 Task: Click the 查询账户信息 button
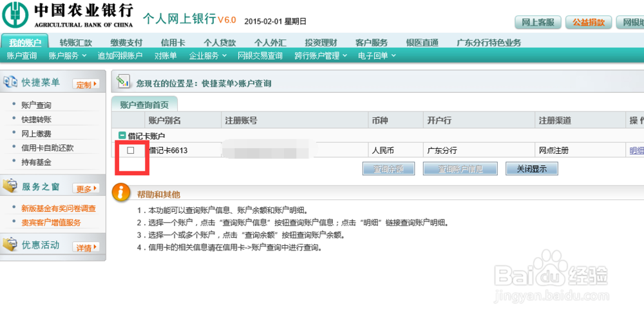pyautogui.click(x=460, y=169)
